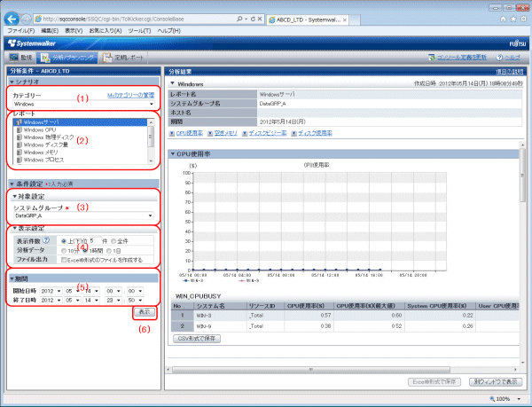Select the Windows CPU report in list
Screen dimensions: 532x407
(42, 129)
